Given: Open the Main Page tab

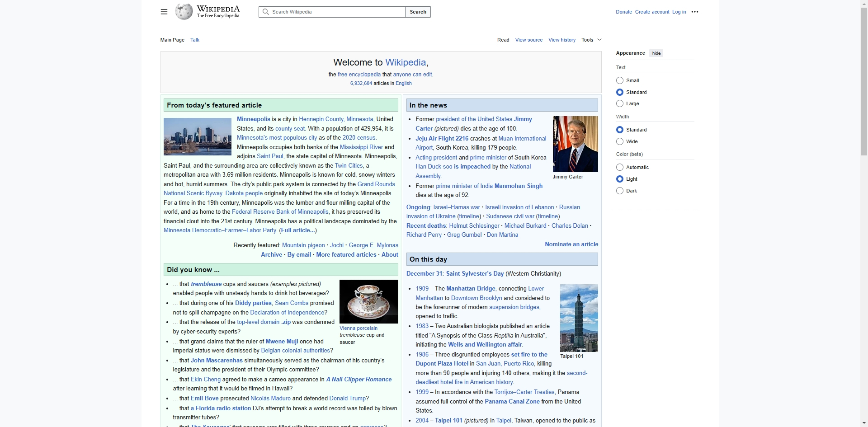Looking at the screenshot, I should pos(172,40).
